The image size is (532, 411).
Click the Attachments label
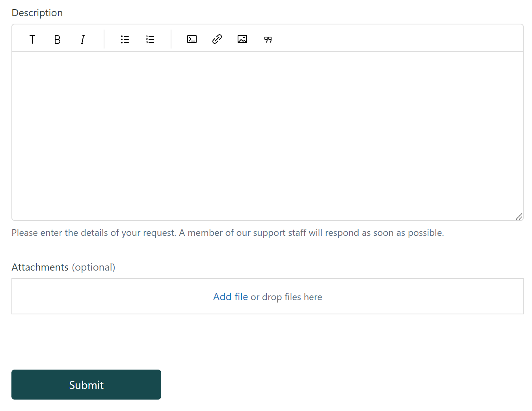coord(40,267)
